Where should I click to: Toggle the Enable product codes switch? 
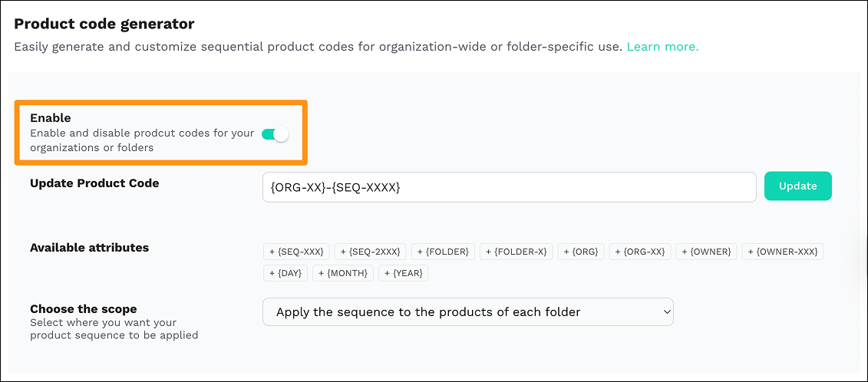click(275, 134)
